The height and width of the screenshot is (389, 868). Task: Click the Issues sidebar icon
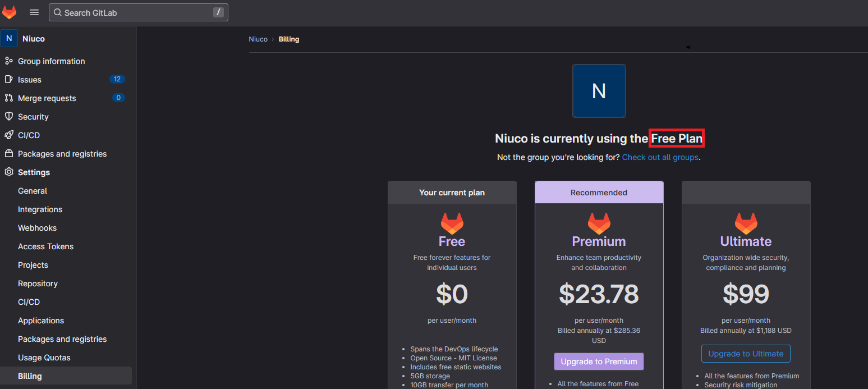point(8,79)
